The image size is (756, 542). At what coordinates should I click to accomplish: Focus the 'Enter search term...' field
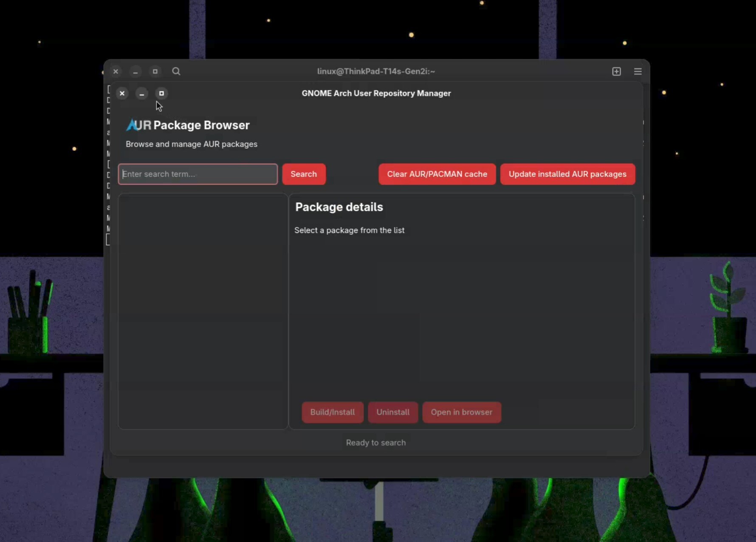pyautogui.click(x=198, y=174)
